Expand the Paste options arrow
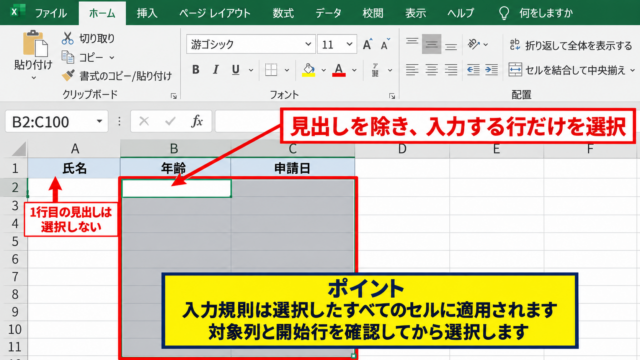Screen dimensions: 640x360 [33, 78]
